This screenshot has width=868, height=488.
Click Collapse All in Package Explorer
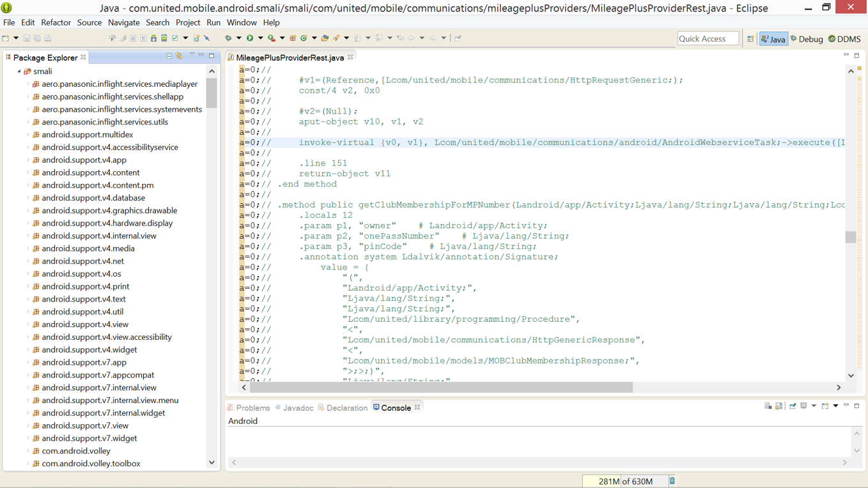tap(169, 56)
